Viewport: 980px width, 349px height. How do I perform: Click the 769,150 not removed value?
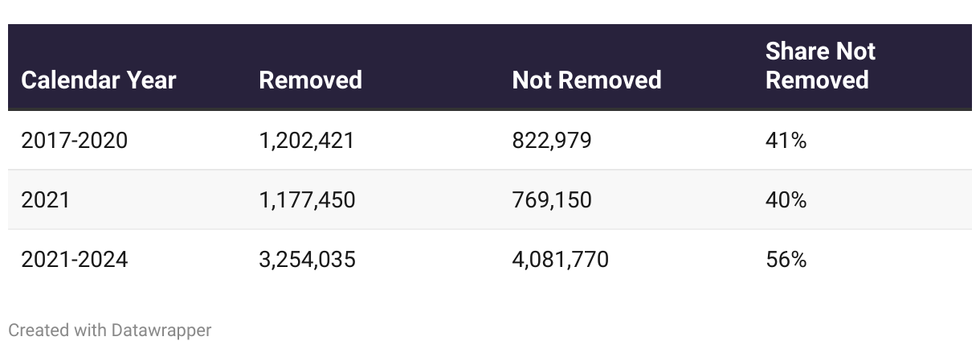coord(552,199)
